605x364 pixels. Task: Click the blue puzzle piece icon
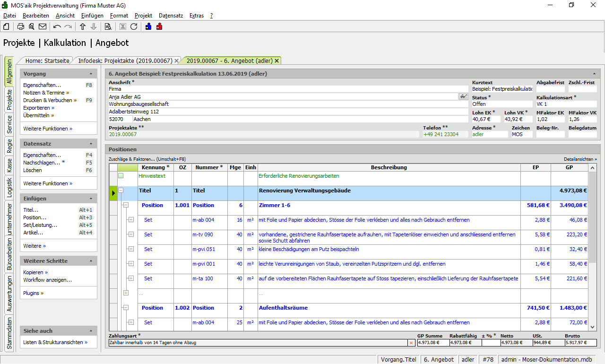click(x=148, y=26)
